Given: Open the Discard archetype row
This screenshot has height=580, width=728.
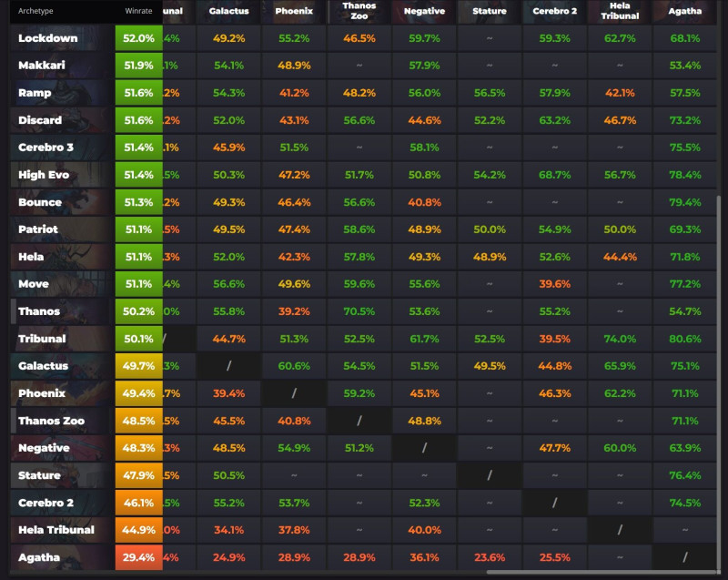Looking at the screenshot, I should click(x=40, y=120).
